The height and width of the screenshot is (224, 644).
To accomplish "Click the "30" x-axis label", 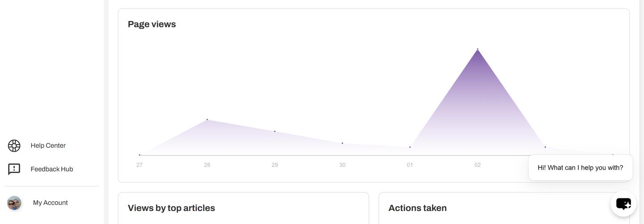I will point(343,165).
